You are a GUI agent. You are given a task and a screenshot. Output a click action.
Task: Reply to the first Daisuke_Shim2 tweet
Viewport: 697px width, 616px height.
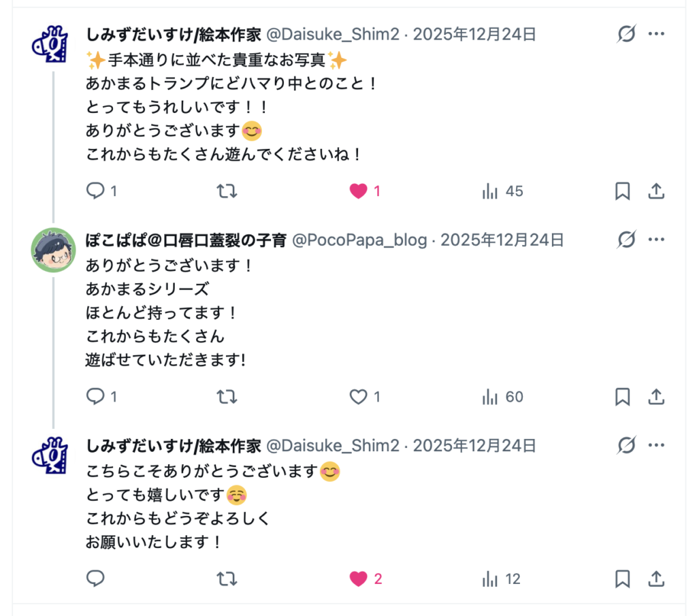[x=95, y=191]
